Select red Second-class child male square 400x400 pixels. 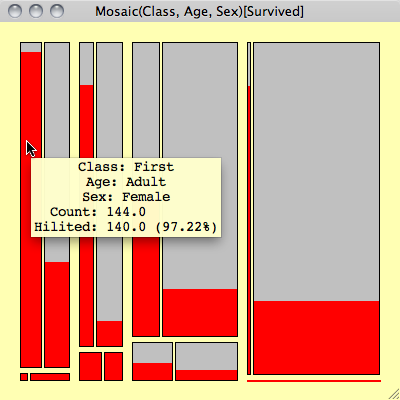tap(113, 366)
